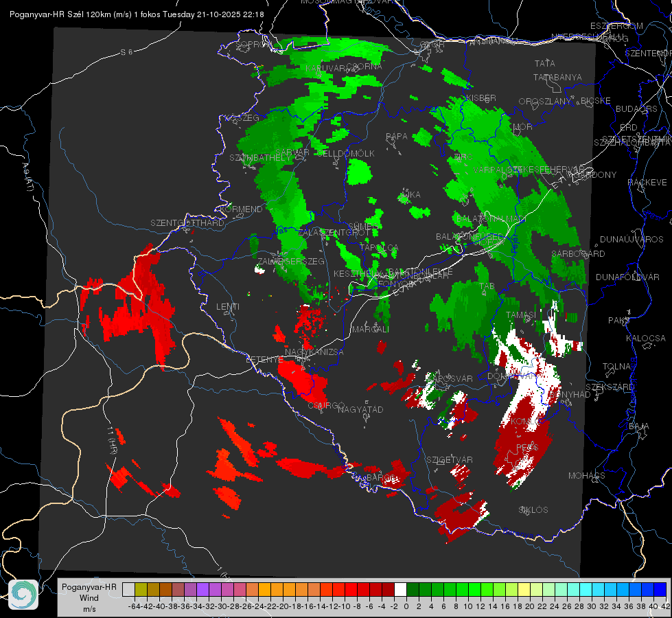Click the KISBER city label
The height and width of the screenshot is (618, 672).
481,98
